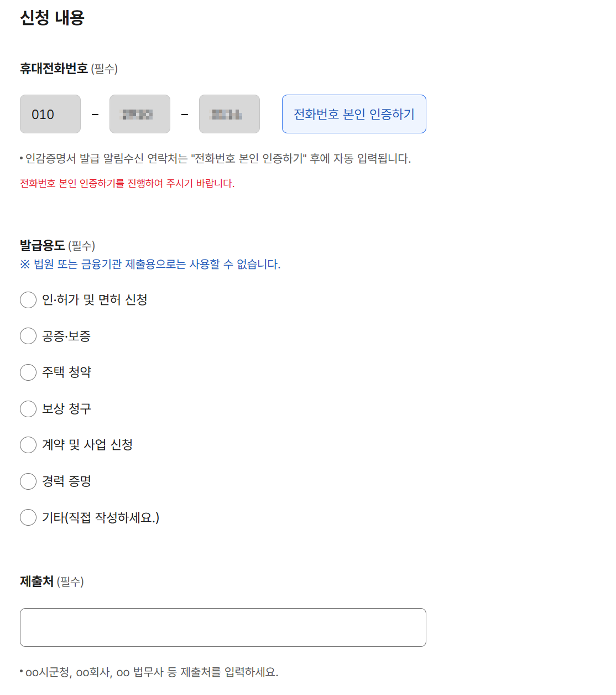Select 기타(직접 작성하세요) to write custom purpose

[28, 517]
